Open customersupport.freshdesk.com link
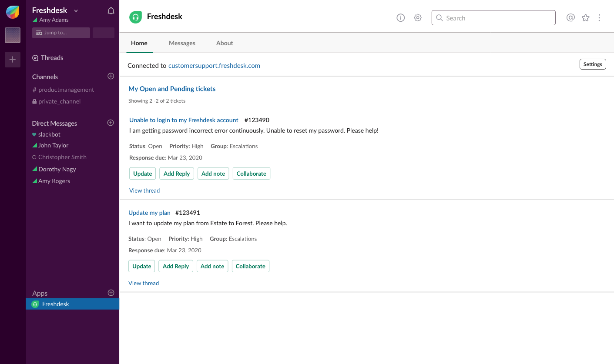The height and width of the screenshot is (364, 614). pos(214,66)
